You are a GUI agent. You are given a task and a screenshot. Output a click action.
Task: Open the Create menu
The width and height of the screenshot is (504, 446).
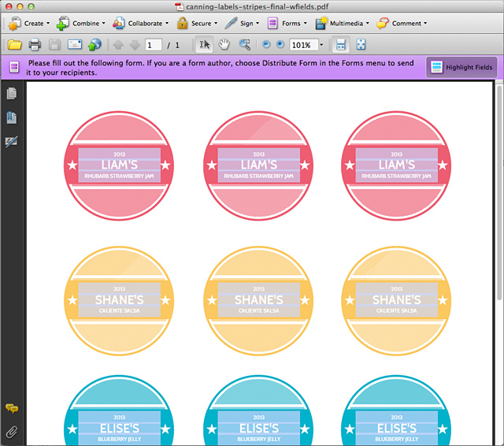29,24
